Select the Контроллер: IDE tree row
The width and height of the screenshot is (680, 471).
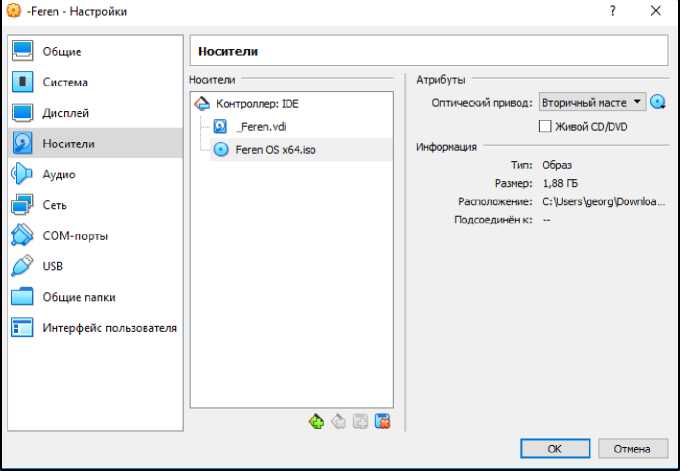291,104
